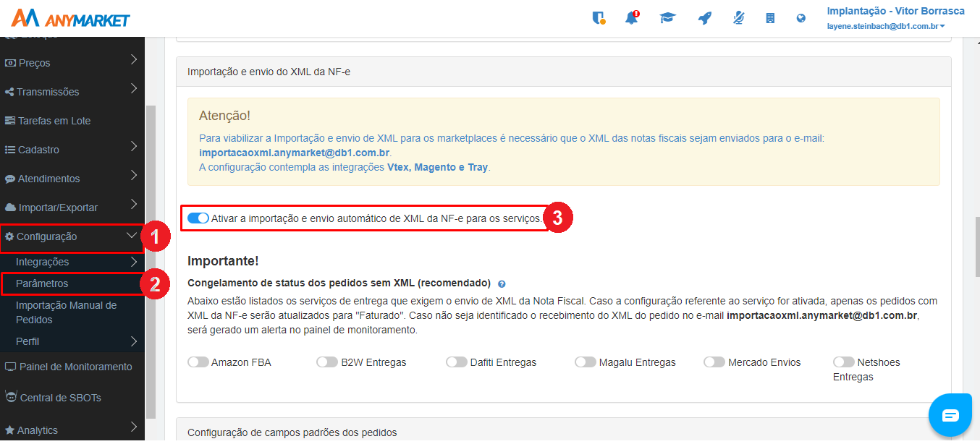Click 'Configuração de campos padrões dos pedidos' header
Image resolution: width=980 pixels, height=444 pixels.
292,432
